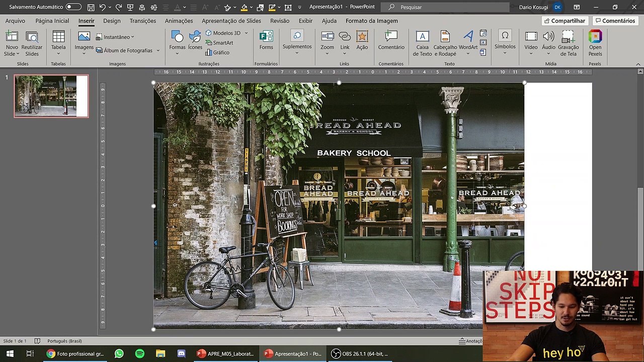Click the slide number icon in Texto group

click(484, 43)
